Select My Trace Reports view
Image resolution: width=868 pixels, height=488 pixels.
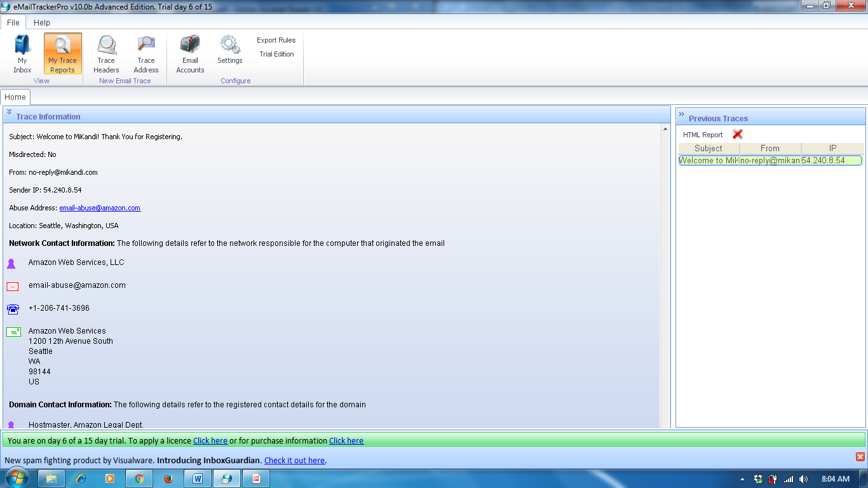pos(62,54)
